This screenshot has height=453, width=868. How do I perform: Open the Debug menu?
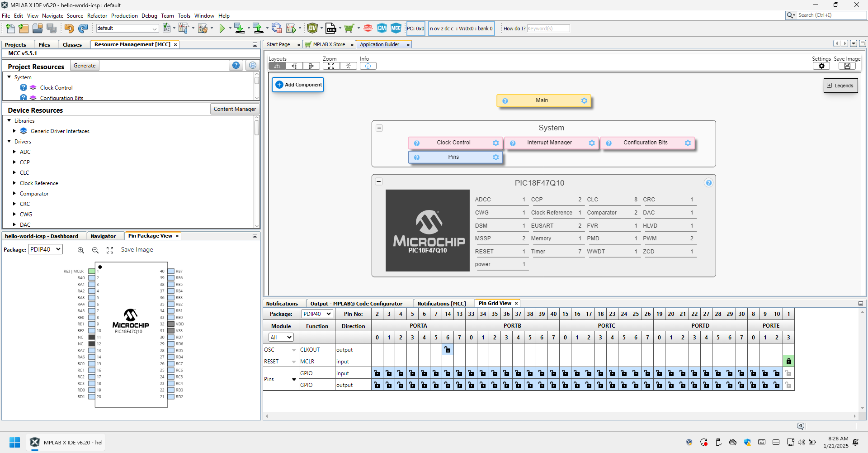(149, 16)
